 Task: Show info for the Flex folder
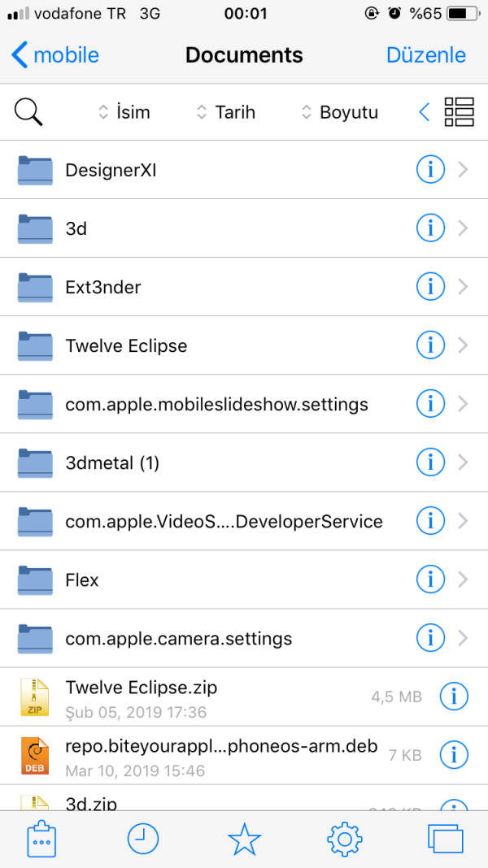tap(430, 579)
